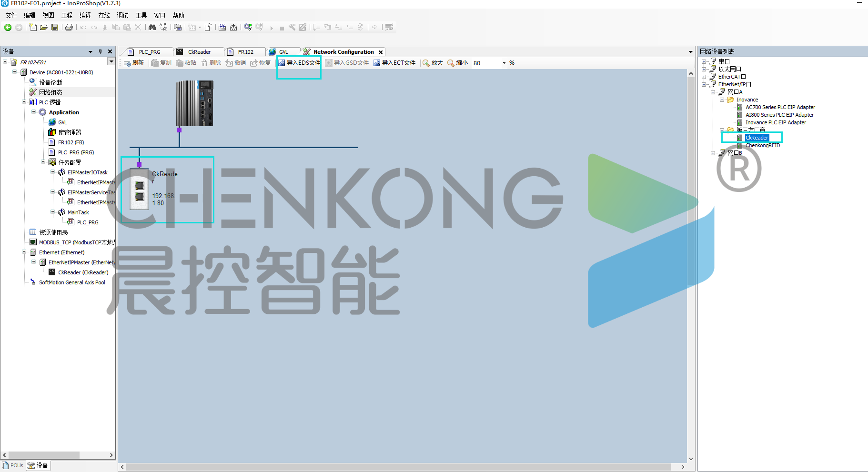Image resolution: width=868 pixels, height=472 pixels.
Task: Open the zoom percentage dropdown
Action: tap(504, 63)
